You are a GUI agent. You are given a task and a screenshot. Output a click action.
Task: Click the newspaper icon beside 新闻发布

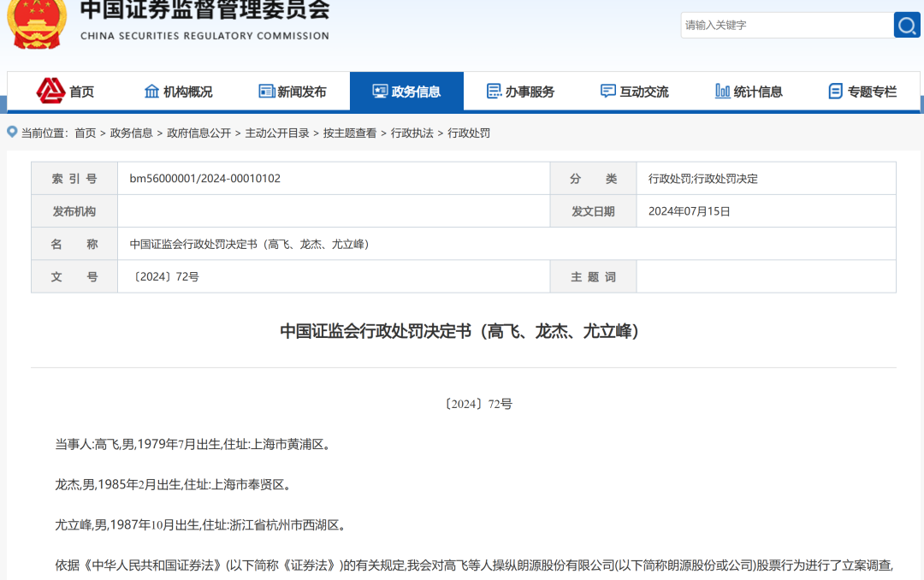266,92
